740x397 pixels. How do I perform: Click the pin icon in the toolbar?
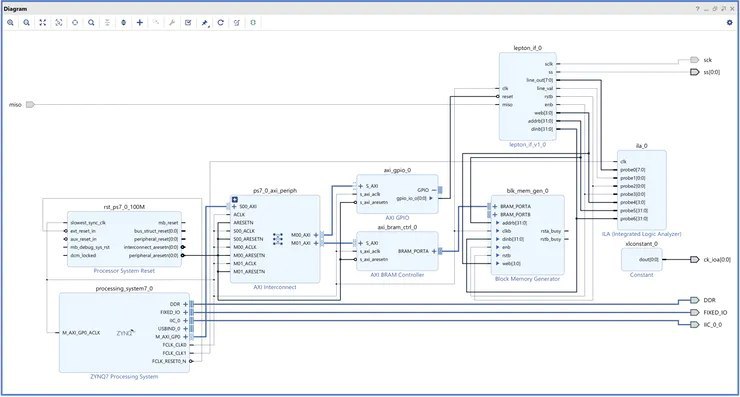coord(205,23)
